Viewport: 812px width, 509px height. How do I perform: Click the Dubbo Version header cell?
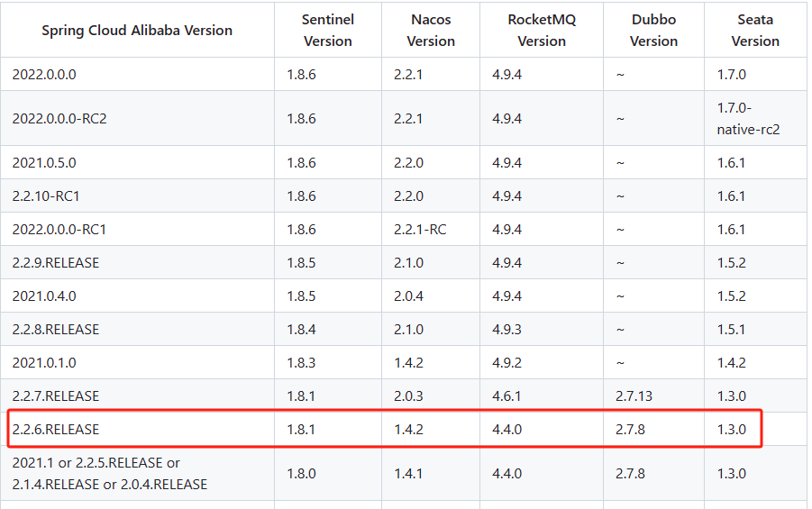pyautogui.click(x=653, y=30)
